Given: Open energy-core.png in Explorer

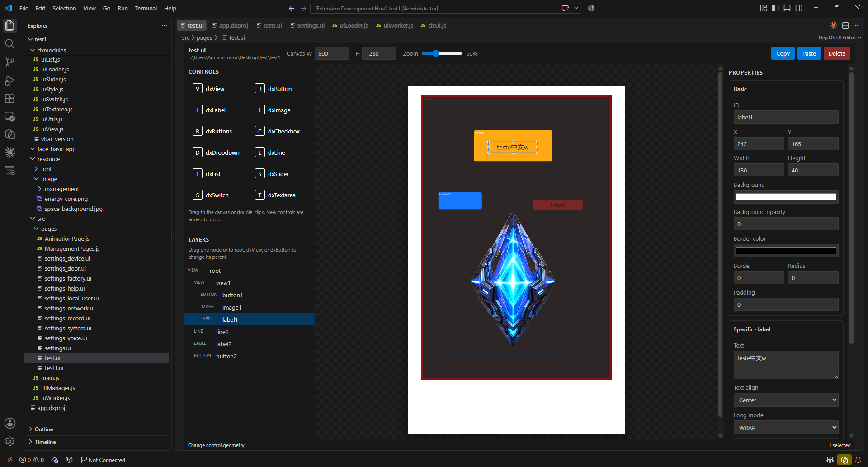Looking at the screenshot, I should [66, 199].
